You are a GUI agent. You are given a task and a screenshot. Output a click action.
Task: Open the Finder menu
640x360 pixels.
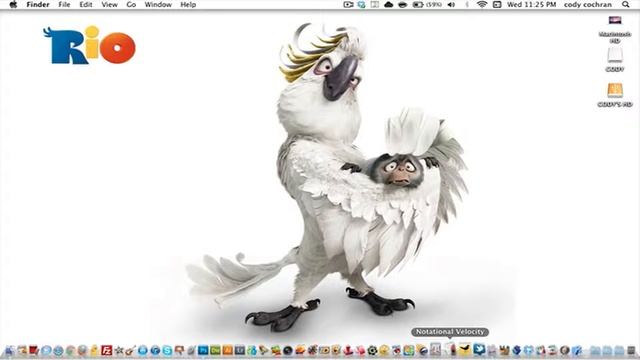[x=38, y=5]
